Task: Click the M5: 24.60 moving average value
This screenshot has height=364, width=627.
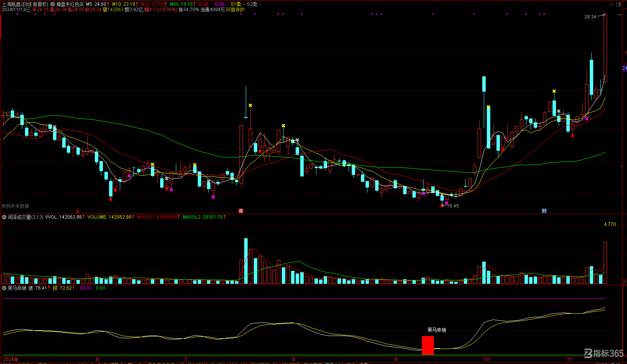Action: click(98, 4)
